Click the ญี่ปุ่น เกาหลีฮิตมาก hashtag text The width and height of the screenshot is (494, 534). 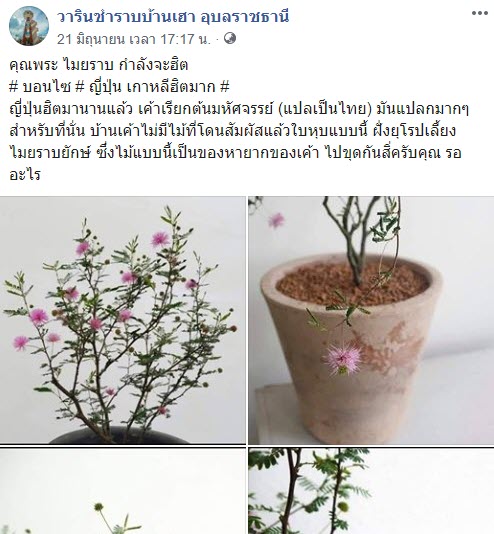(152, 87)
